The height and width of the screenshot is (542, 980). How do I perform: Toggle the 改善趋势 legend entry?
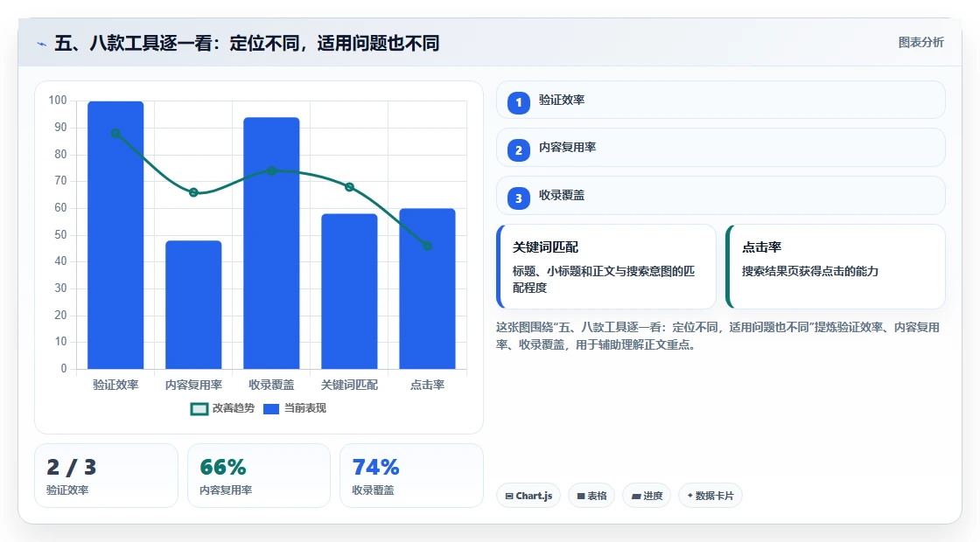(222, 408)
